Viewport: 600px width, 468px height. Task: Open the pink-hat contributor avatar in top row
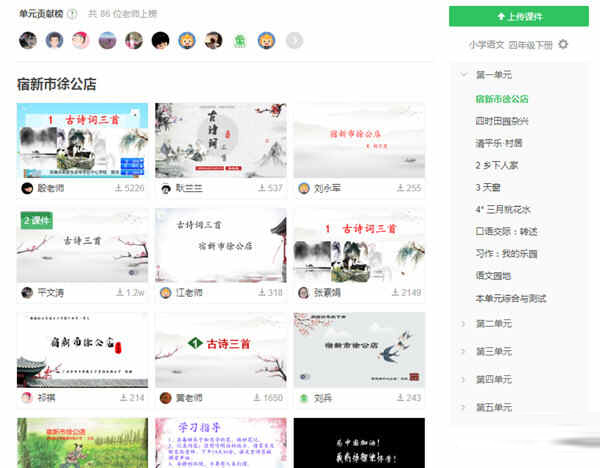click(81, 40)
